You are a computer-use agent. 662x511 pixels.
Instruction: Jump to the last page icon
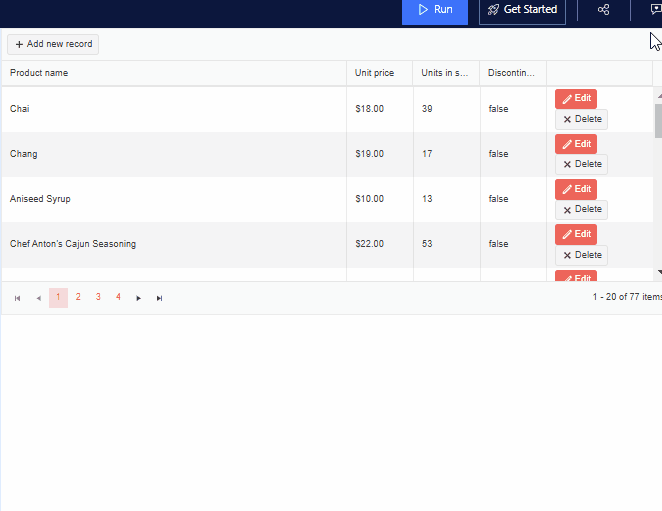(159, 298)
